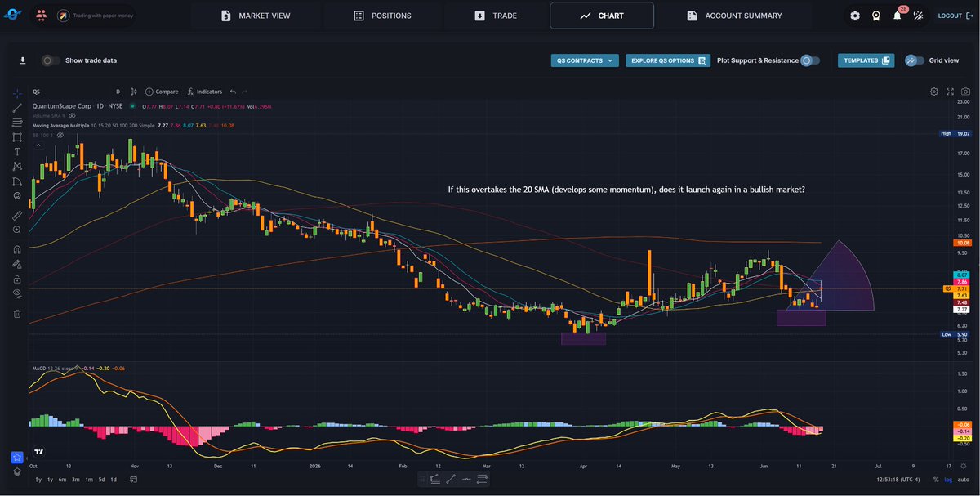This screenshot has width=980, height=496.
Task: Toggle stay in drawing mode
Action: [17, 265]
